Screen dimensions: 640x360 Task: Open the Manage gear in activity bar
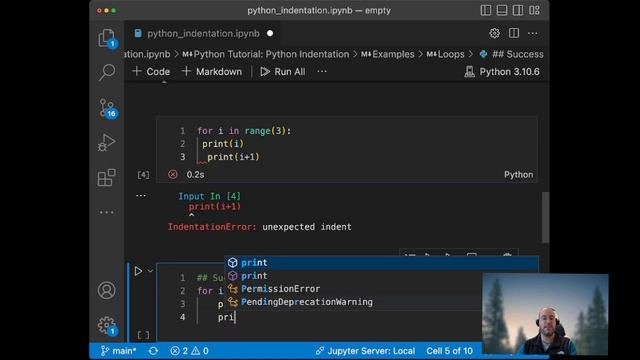107,325
